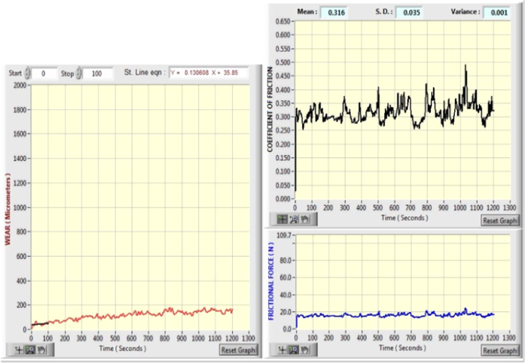Screen dimensions: 525x364
Task: Click Reset Graph under frictional force graph
Action: click(x=500, y=350)
